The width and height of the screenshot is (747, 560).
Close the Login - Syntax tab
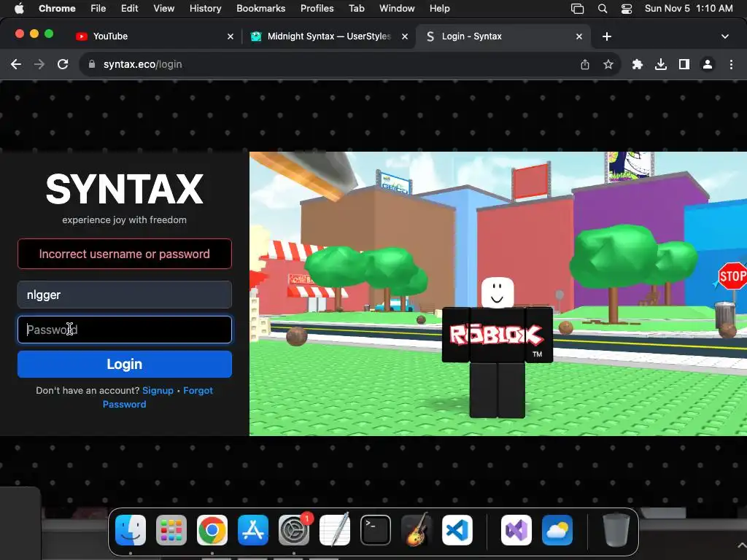coord(578,36)
